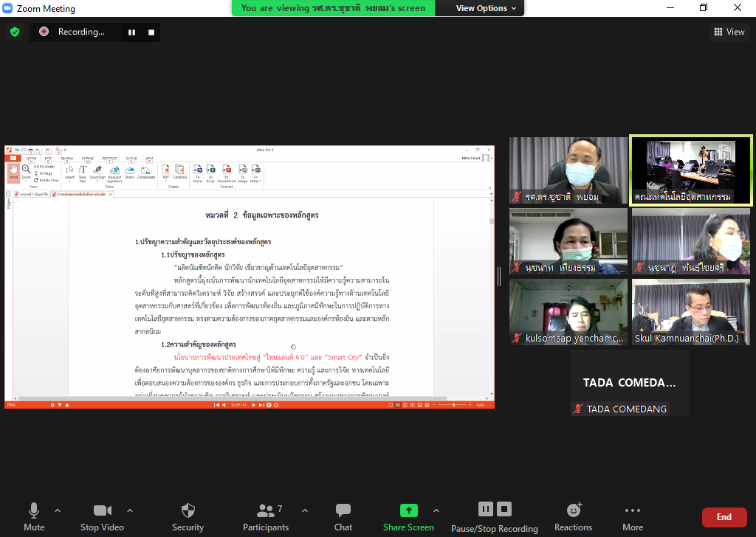The image size is (756, 537).
Task: Pause recording in the bottom toolbar
Action: click(x=486, y=509)
